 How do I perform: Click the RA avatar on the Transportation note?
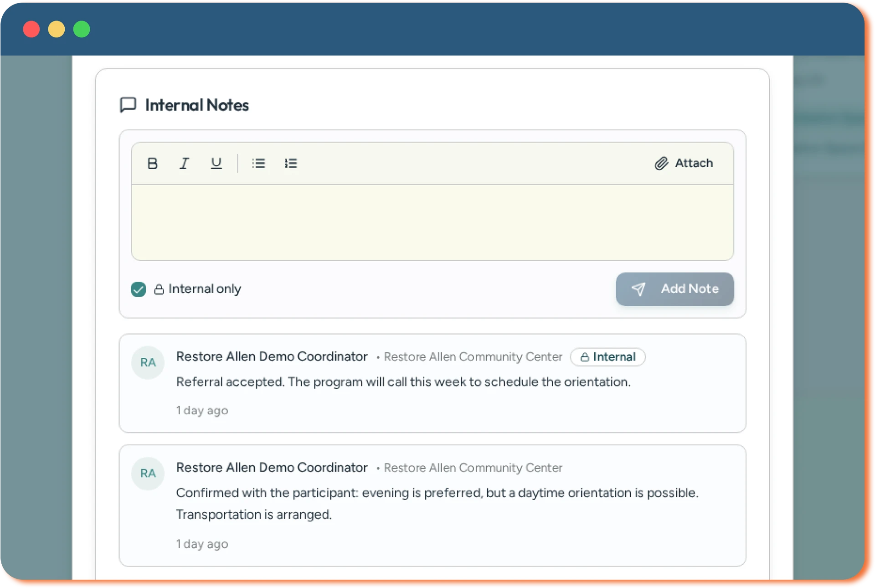click(x=148, y=473)
